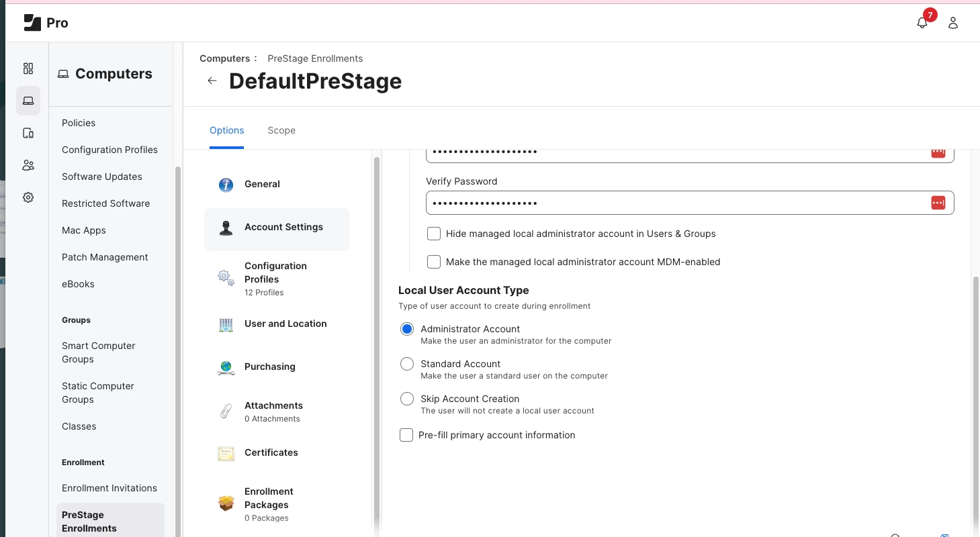Image resolution: width=980 pixels, height=537 pixels.
Task: Check Hide managed local administrator account
Action: [434, 234]
